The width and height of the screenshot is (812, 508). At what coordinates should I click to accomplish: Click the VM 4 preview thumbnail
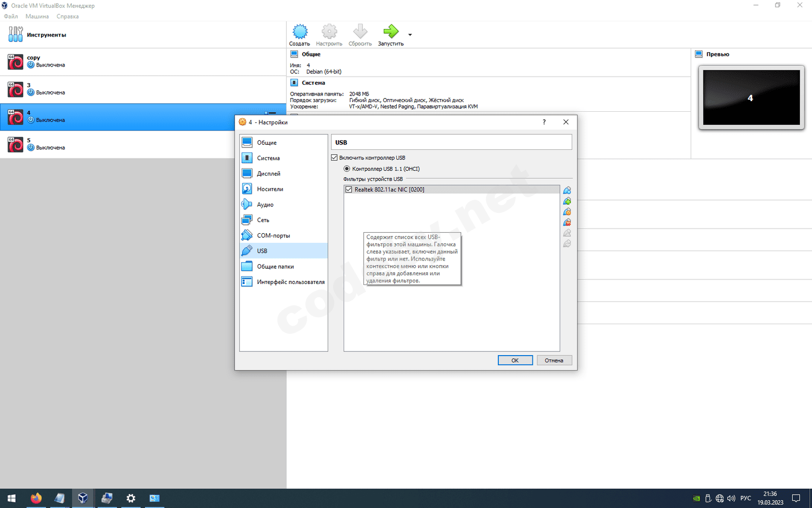click(751, 98)
